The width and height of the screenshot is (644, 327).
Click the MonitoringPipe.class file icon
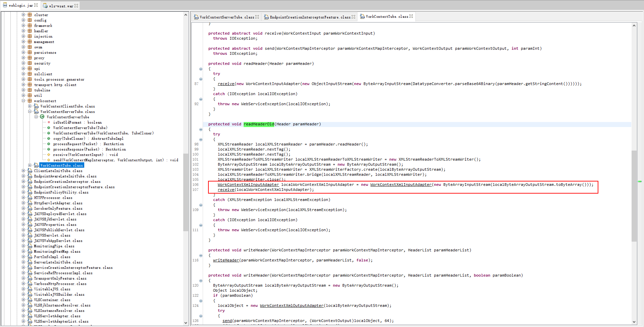pyautogui.click(x=30, y=246)
